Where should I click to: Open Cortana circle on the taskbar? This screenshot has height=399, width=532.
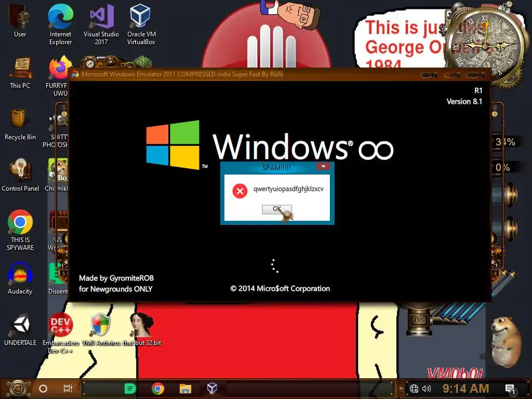point(43,389)
